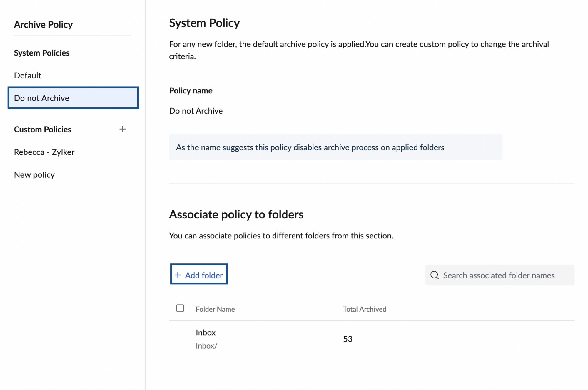The image size is (588, 390).
Task: Open the Rebecca - Zylker custom policy
Action: (44, 152)
